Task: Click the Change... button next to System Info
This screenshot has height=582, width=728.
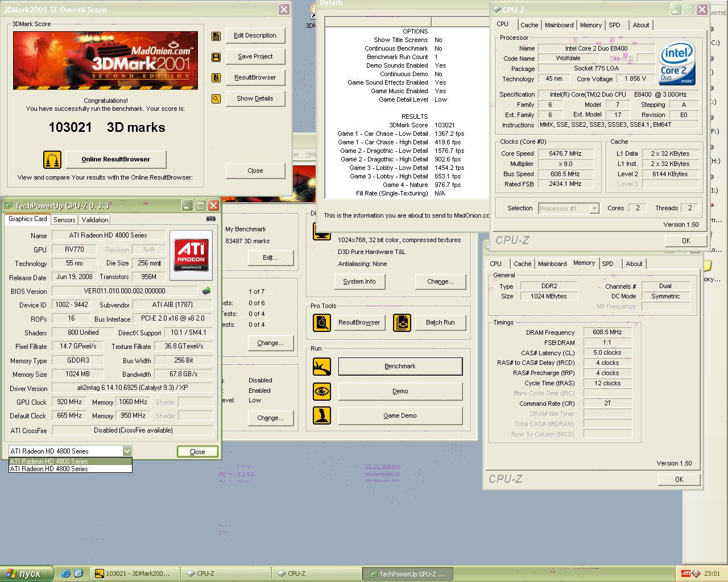Action: coord(440,281)
